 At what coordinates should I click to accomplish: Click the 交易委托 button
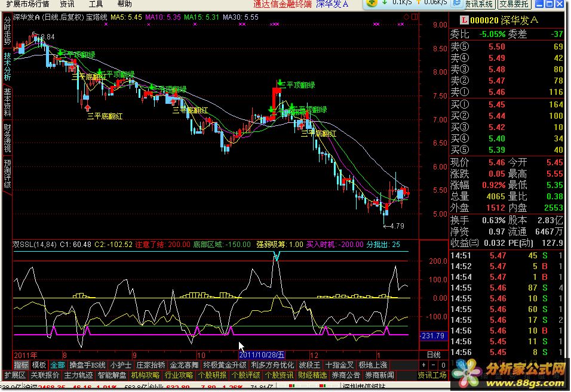tap(514, 4)
